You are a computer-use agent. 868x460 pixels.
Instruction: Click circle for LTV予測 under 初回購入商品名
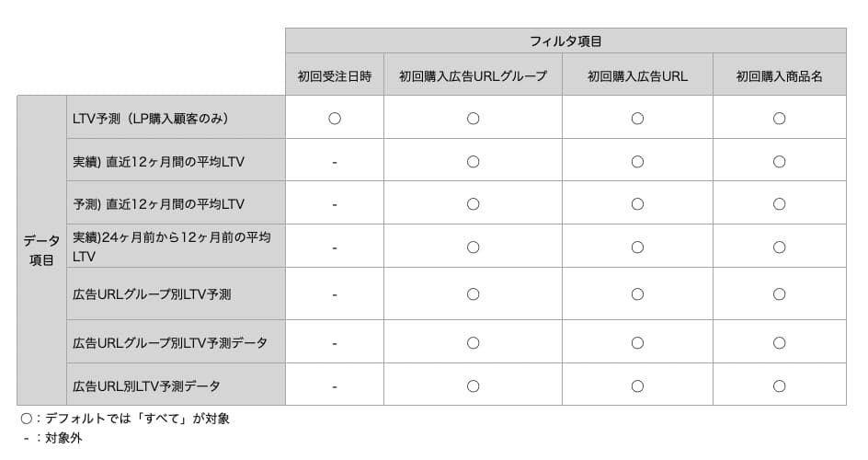pos(779,119)
